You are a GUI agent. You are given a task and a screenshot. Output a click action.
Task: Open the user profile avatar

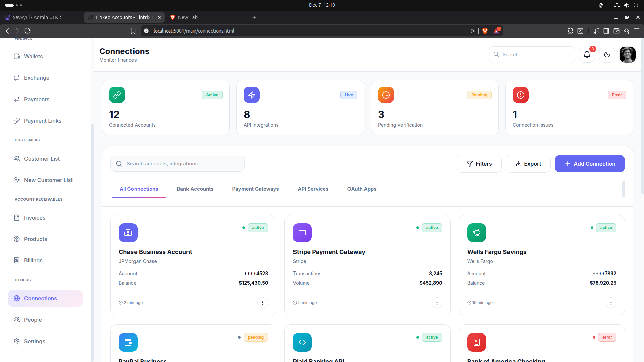pyautogui.click(x=627, y=55)
